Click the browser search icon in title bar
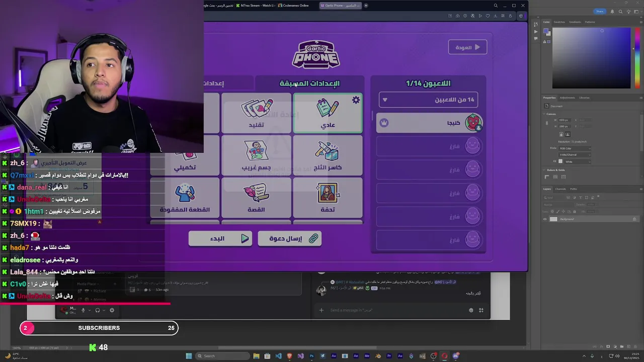Image resolution: width=644 pixels, height=362 pixels. [496, 6]
